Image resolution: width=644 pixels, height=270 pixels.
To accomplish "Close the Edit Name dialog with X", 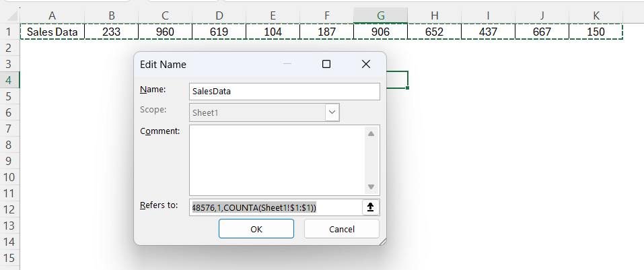I will (x=365, y=64).
